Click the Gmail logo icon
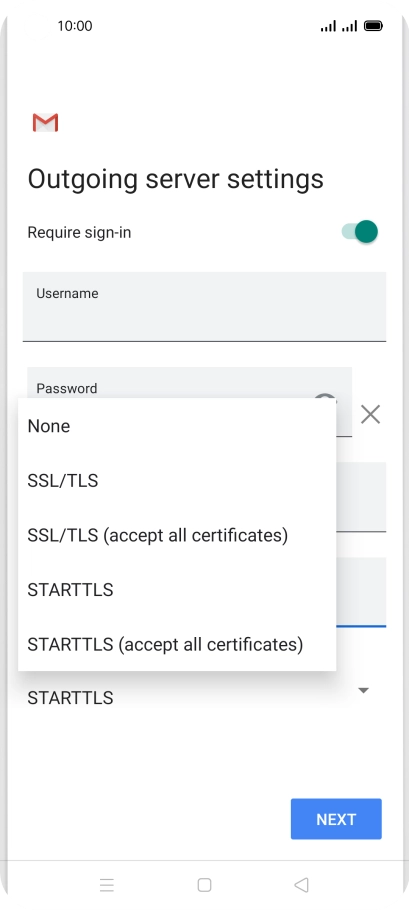The width and height of the screenshot is (409, 910). 45,122
